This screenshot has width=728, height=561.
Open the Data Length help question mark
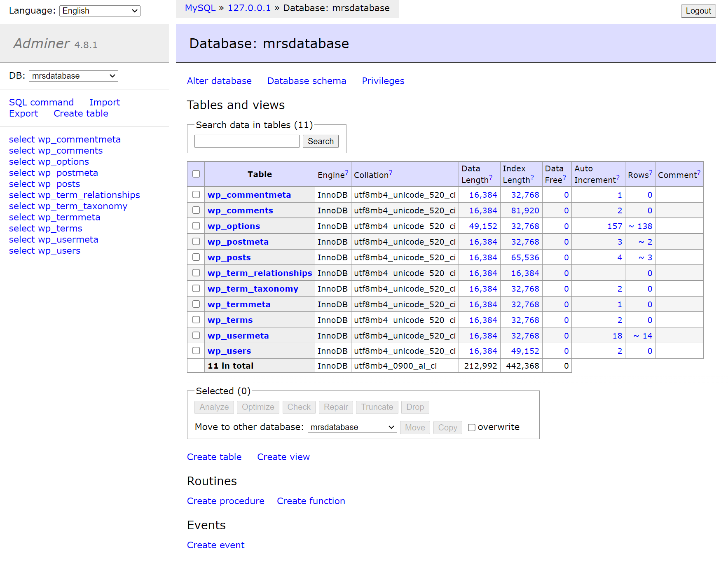point(491,178)
